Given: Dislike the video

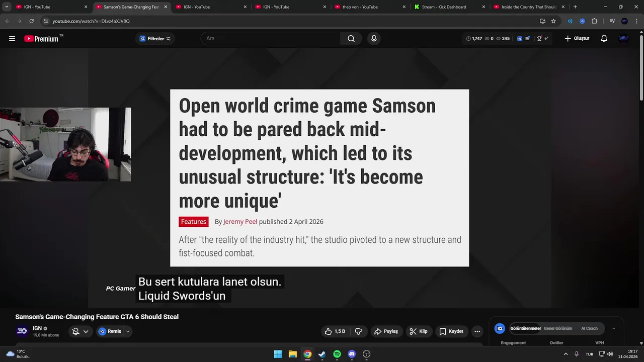Looking at the screenshot, I should coord(358,331).
